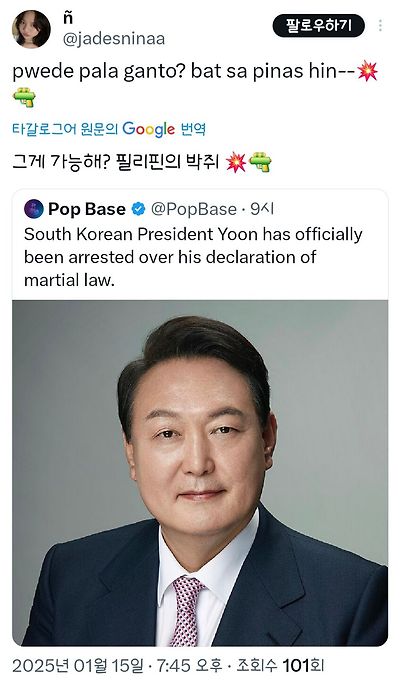Click the collision emoji in translated text
This screenshot has height=680, width=400.
point(236,163)
